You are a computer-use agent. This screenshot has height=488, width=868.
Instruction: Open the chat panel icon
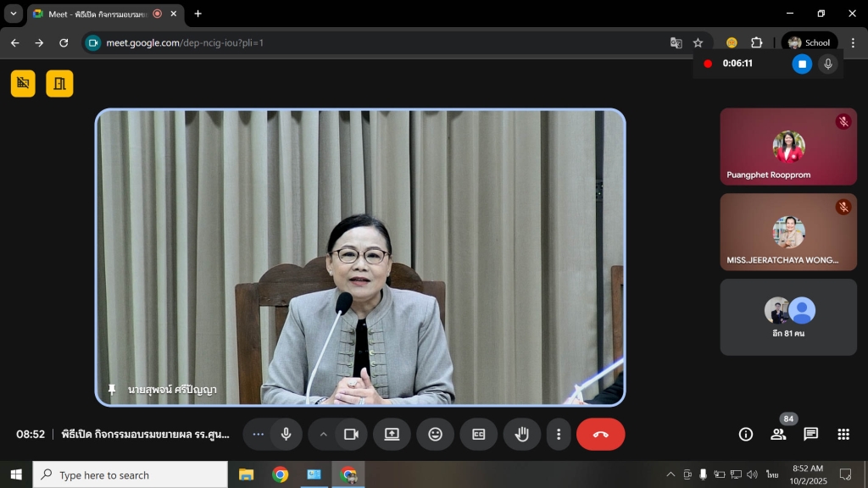(x=811, y=434)
